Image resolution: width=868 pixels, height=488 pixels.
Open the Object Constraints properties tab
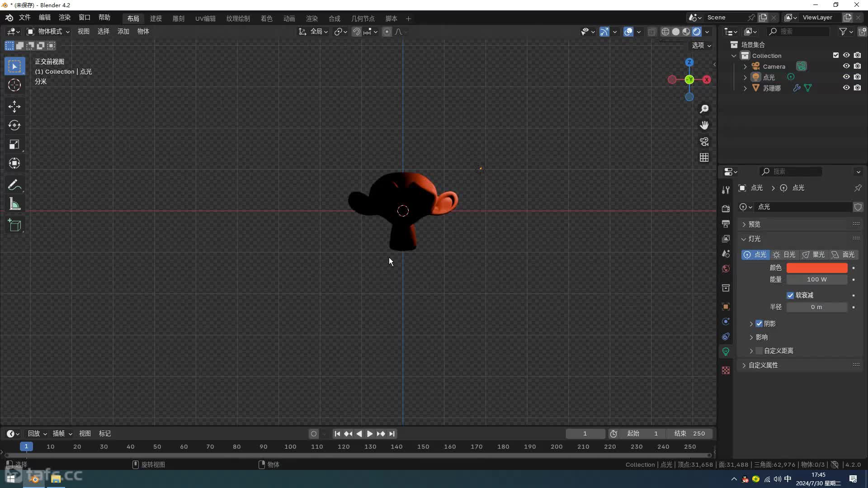click(726, 337)
